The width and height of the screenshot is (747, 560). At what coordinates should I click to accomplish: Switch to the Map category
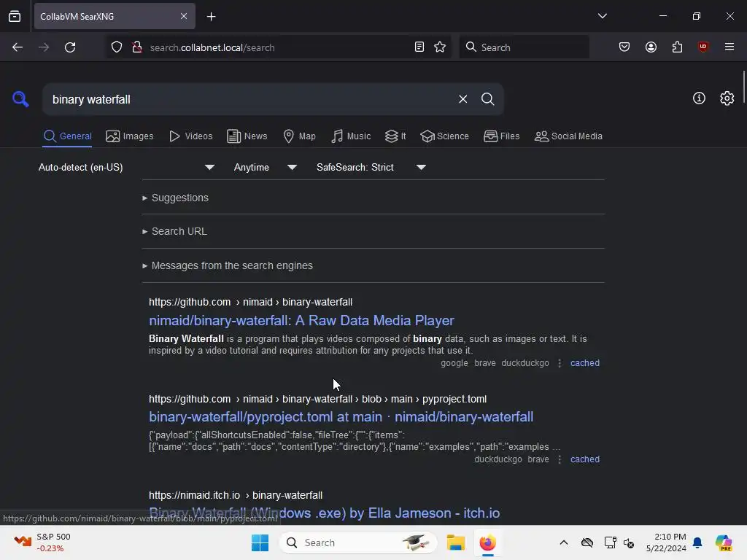pos(299,136)
